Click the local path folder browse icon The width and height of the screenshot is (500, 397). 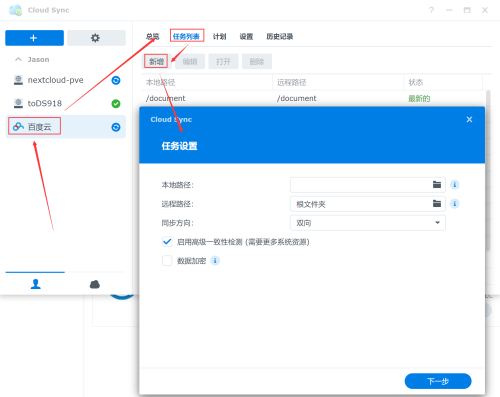(437, 185)
